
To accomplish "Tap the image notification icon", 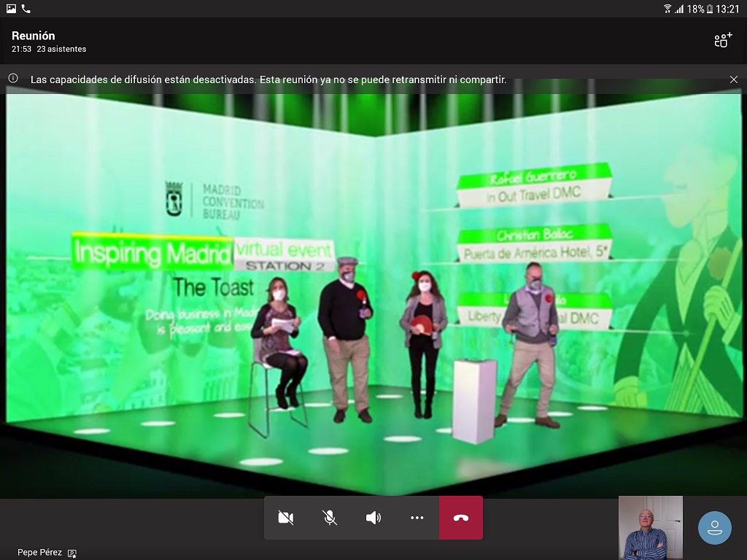I will coord(11,9).
